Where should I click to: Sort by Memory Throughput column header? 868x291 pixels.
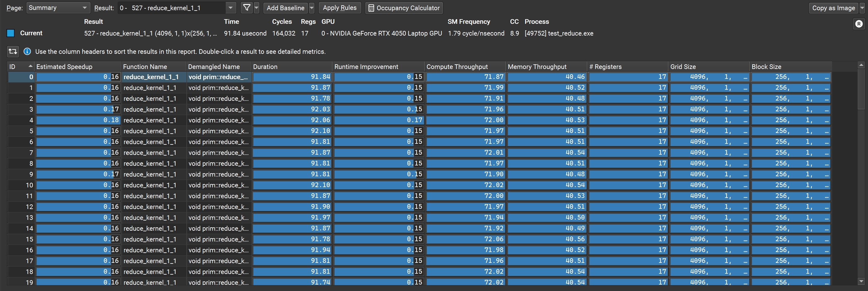click(547, 66)
